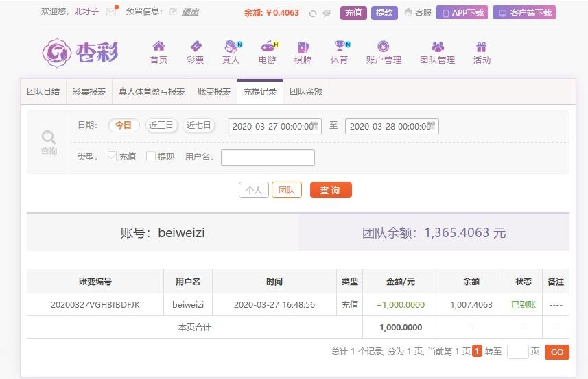Open the mail envelope icon beside the username
The image size is (588, 379).
coord(111,12)
